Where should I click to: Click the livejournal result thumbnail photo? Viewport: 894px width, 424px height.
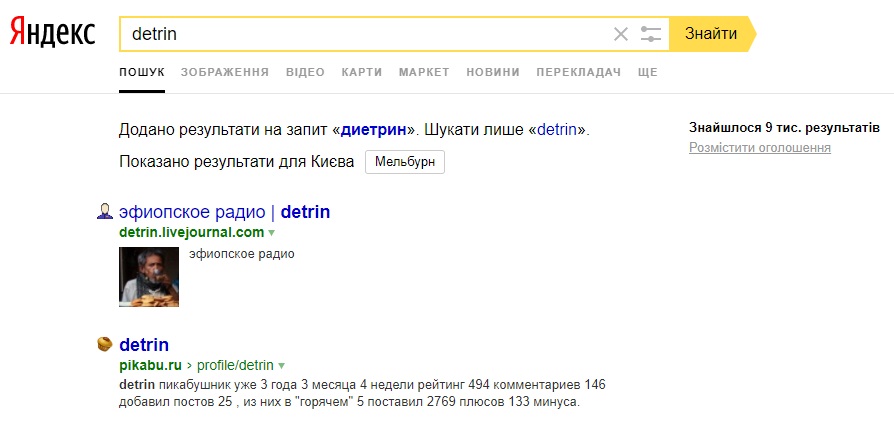(x=149, y=277)
